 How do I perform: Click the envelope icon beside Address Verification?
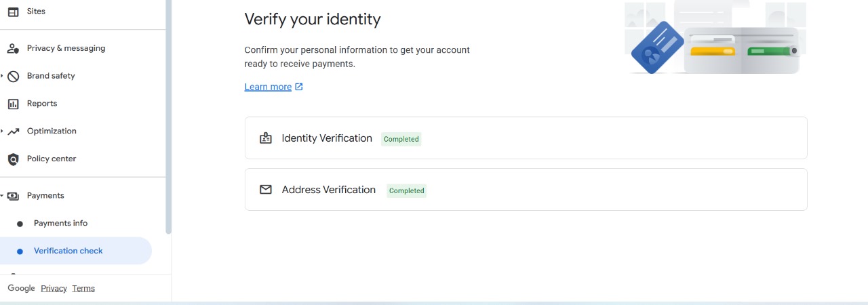pyautogui.click(x=266, y=190)
